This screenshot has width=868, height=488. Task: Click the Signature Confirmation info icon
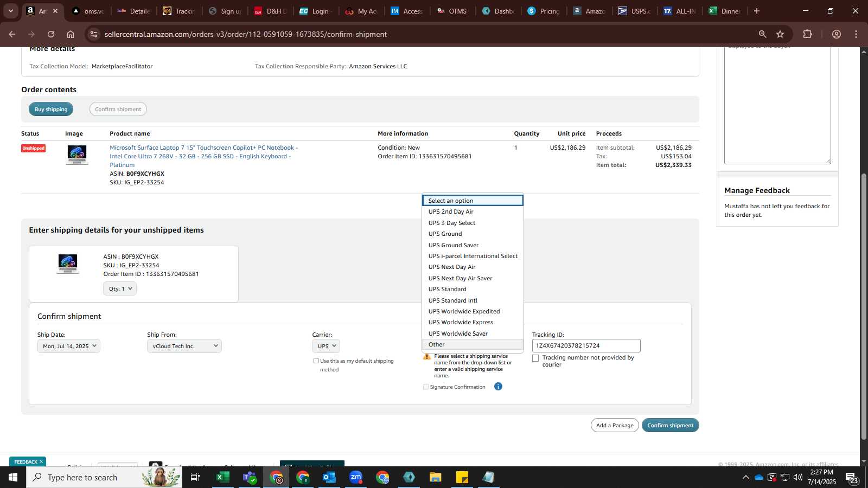pos(498,387)
